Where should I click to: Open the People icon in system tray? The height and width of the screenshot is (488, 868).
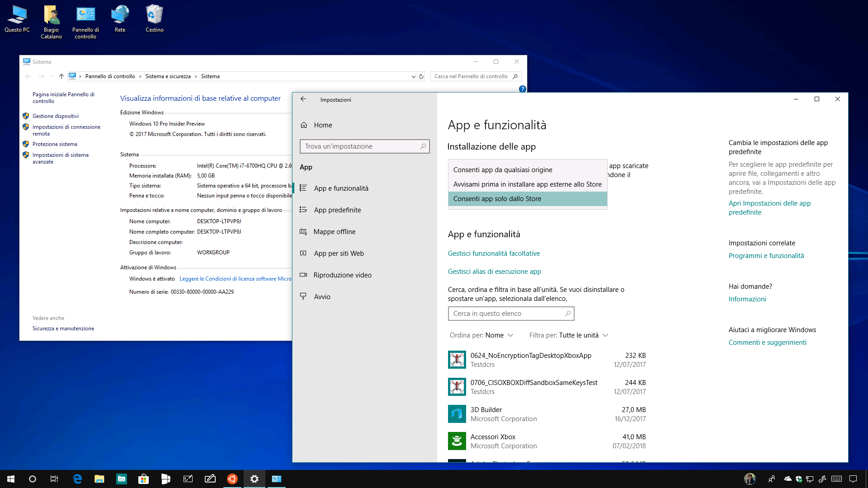click(x=772, y=479)
